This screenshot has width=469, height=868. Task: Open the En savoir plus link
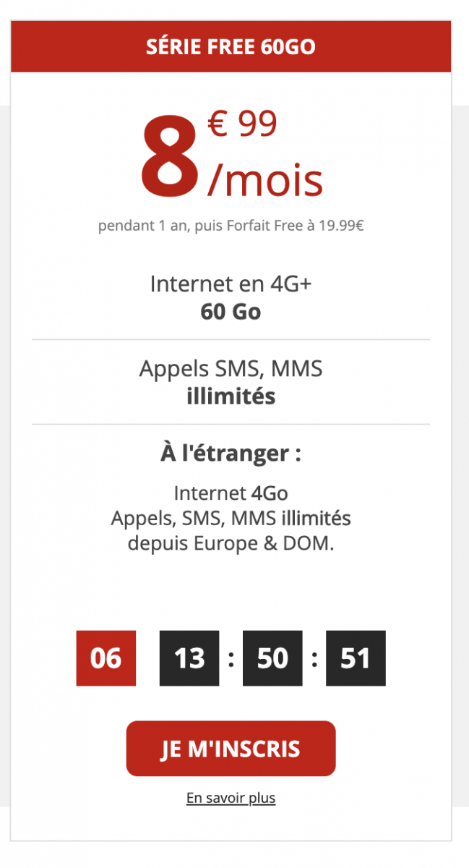tap(231, 798)
